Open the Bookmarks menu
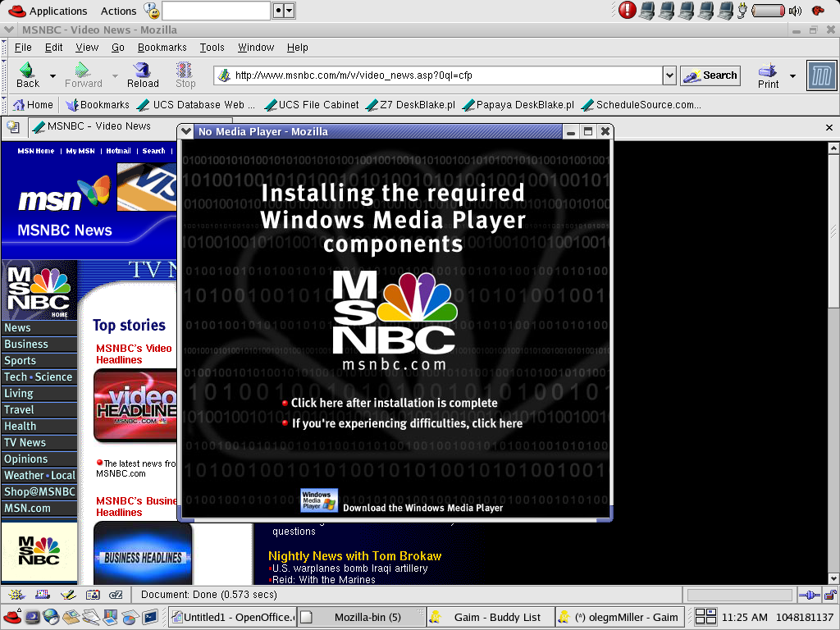Viewport: 840px width, 630px height. 162,48
